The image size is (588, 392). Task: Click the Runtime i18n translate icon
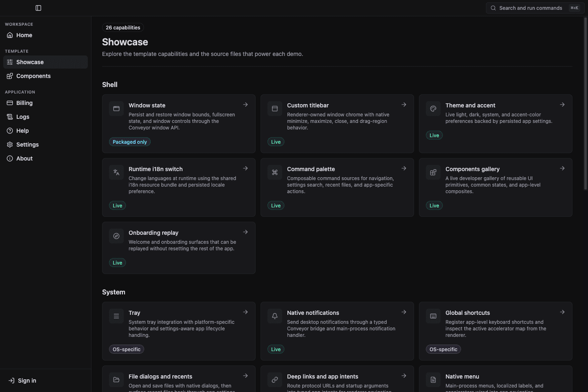(116, 172)
